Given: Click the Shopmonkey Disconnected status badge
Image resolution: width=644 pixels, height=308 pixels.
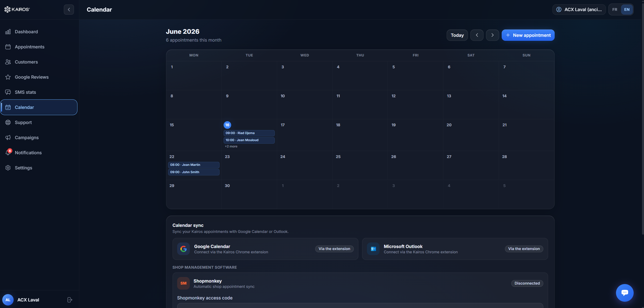Looking at the screenshot, I should [527, 283].
